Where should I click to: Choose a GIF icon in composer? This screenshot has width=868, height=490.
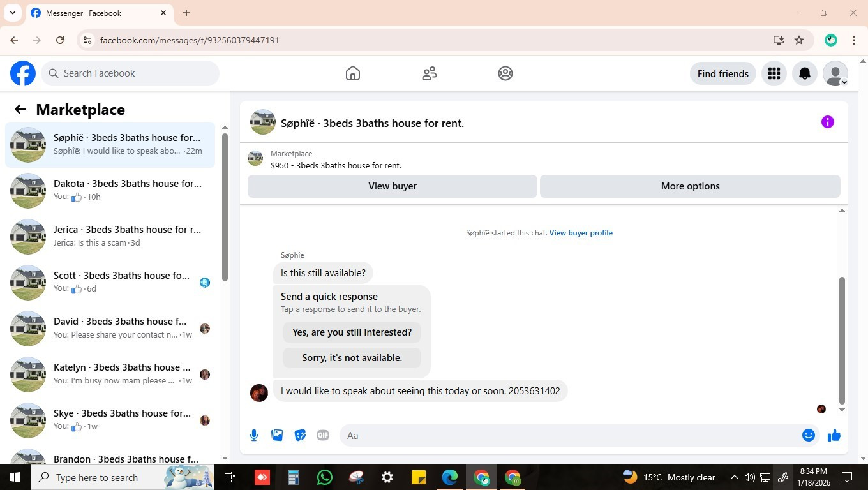(x=323, y=435)
